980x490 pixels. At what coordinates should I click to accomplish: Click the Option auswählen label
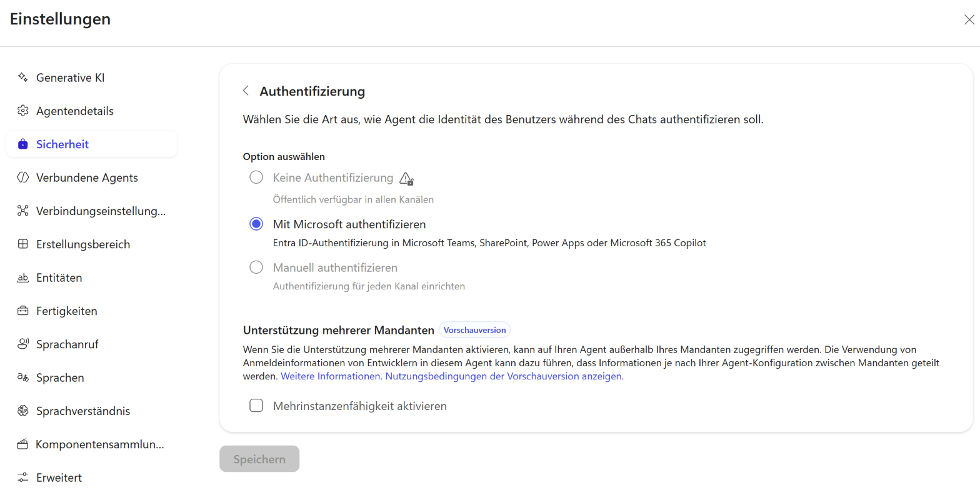(284, 156)
